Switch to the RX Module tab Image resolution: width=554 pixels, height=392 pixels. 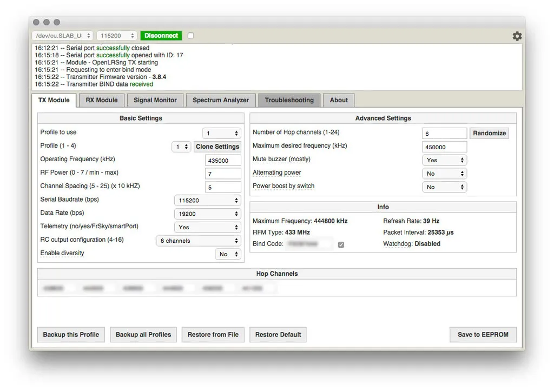pyautogui.click(x=102, y=100)
